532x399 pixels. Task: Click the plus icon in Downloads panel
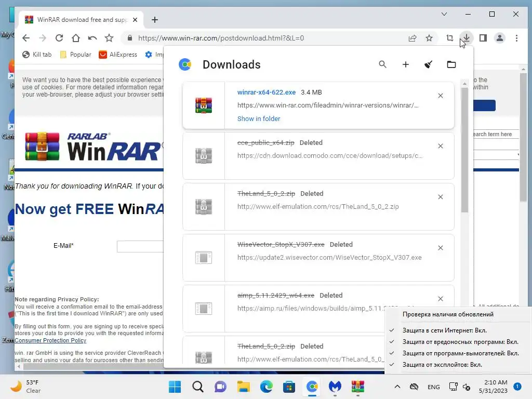point(406,64)
